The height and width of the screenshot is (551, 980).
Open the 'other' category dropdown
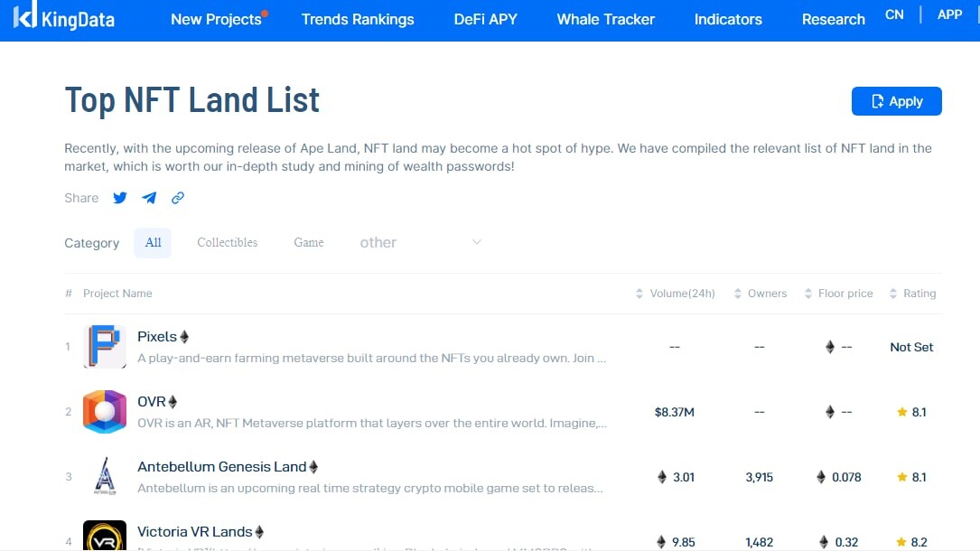[421, 242]
